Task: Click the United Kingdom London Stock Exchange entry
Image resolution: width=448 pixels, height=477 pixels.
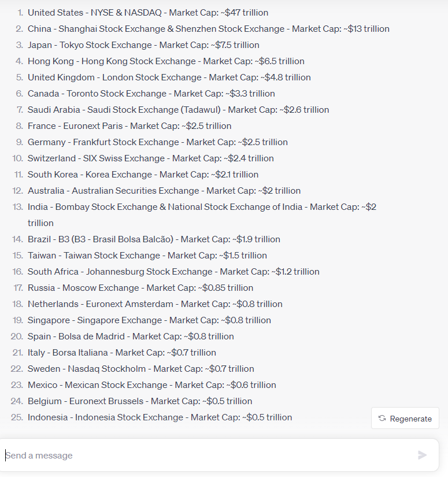Action: coord(169,77)
